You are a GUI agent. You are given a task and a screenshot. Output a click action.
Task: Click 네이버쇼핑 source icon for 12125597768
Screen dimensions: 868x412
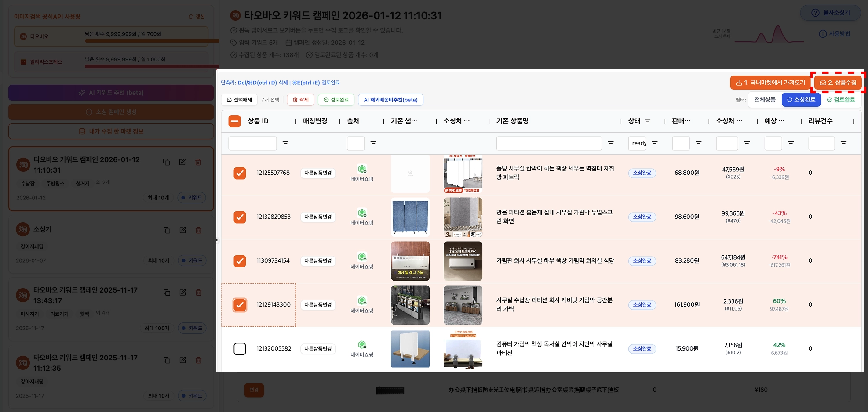point(362,169)
